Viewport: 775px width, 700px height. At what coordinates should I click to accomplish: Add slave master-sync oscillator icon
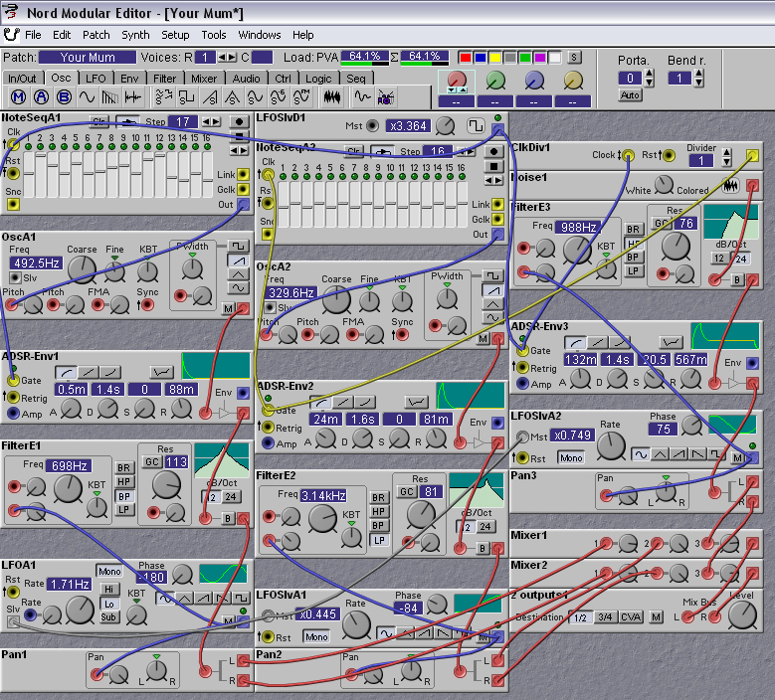[163, 97]
